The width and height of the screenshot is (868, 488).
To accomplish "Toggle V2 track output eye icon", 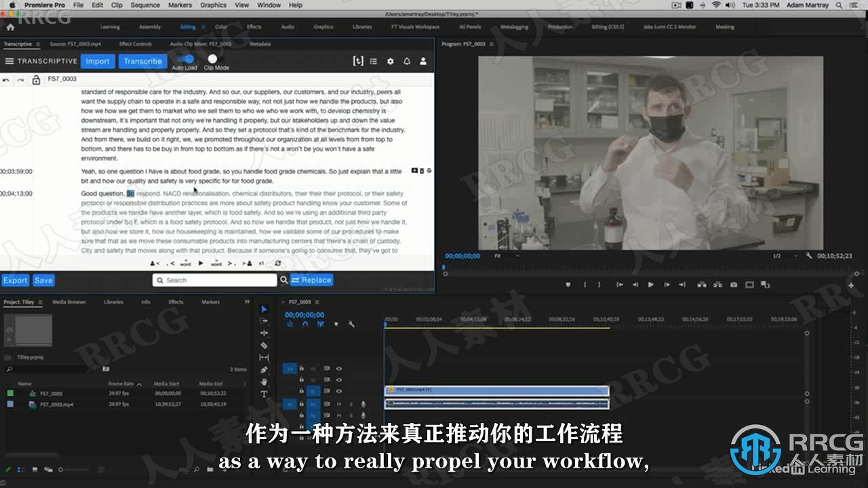I will point(339,380).
